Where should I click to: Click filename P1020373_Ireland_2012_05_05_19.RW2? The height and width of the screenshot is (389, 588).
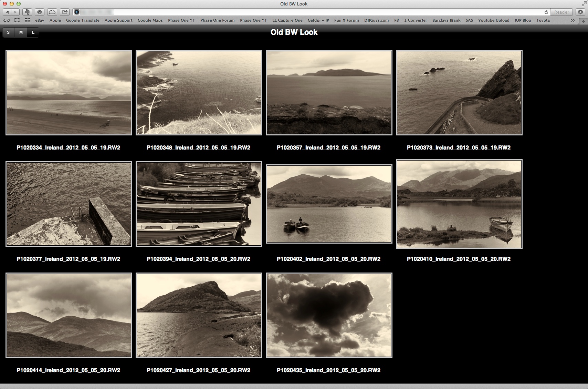[459, 147]
